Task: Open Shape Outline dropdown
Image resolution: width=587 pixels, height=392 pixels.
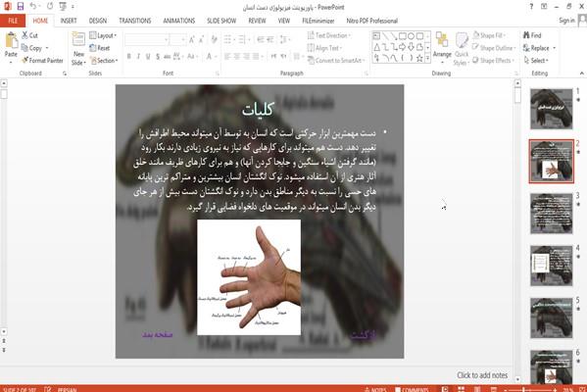Action: coord(494,48)
